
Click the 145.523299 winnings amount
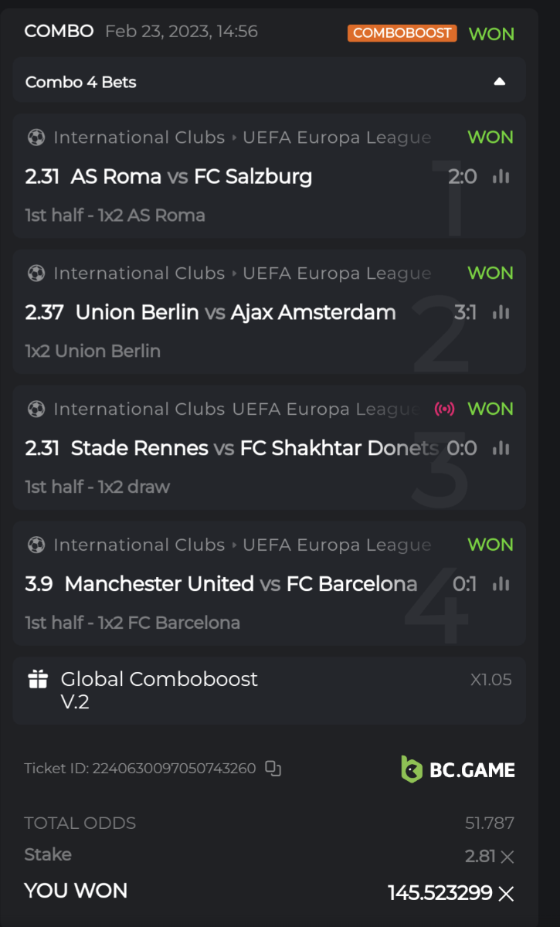[440, 894]
